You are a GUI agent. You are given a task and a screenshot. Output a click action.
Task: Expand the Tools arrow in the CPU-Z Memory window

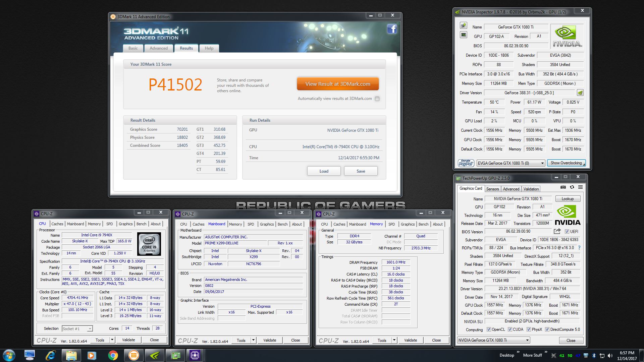pyautogui.click(x=394, y=340)
